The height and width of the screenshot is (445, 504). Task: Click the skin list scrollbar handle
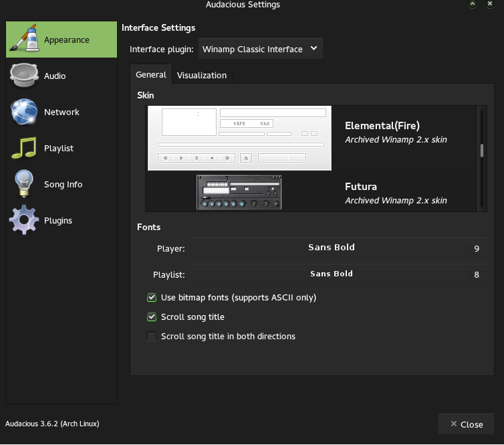(x=482, y=151)
